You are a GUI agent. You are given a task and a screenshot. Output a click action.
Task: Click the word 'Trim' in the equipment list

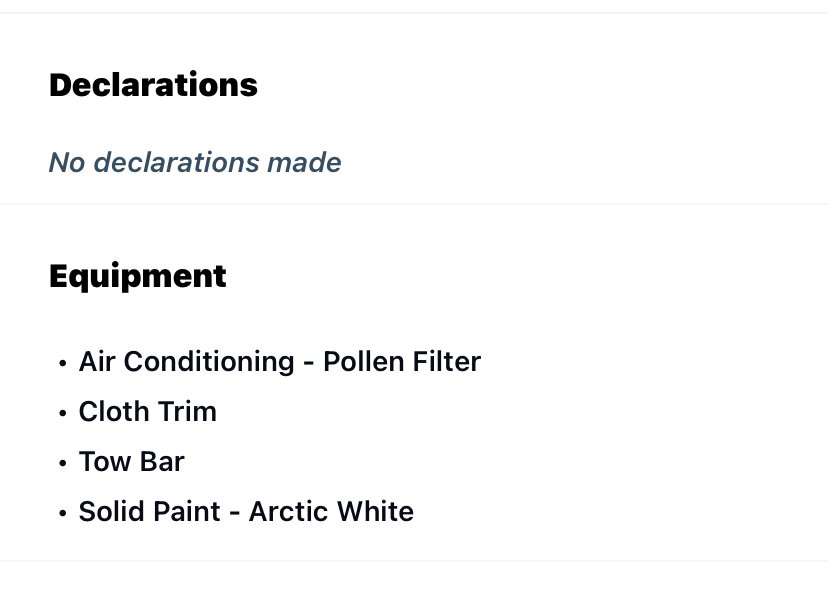187,411
